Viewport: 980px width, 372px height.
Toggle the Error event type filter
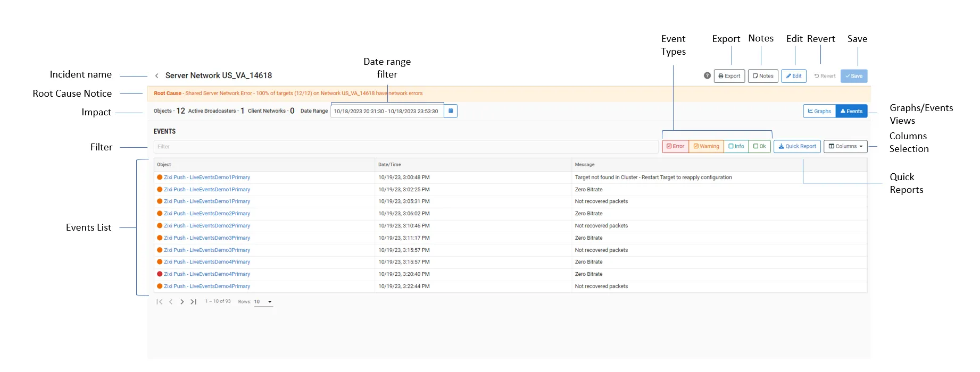[676, 146]
